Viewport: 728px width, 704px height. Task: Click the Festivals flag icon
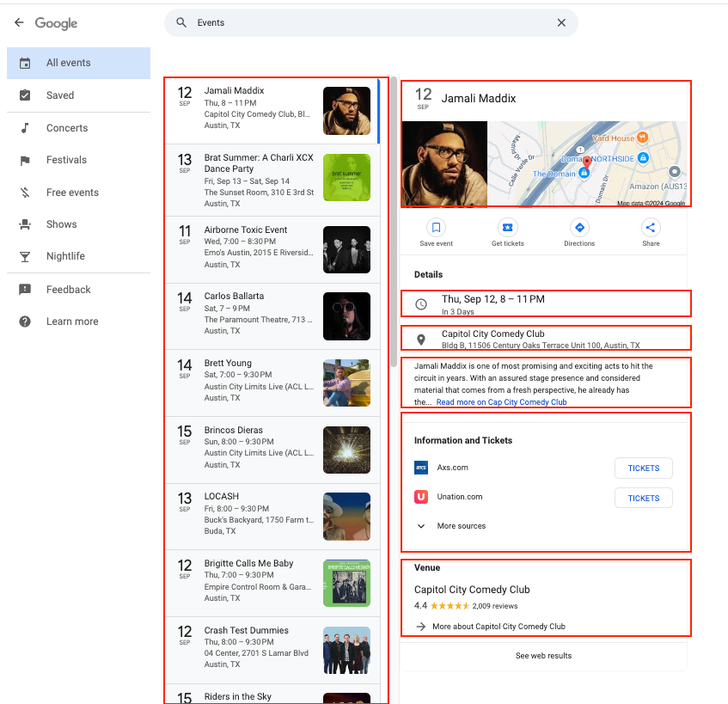(x=25, y=160)
